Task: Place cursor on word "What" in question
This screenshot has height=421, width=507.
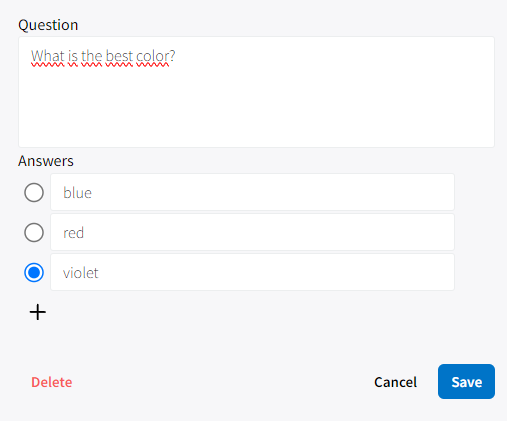Action: click(48, 56)
